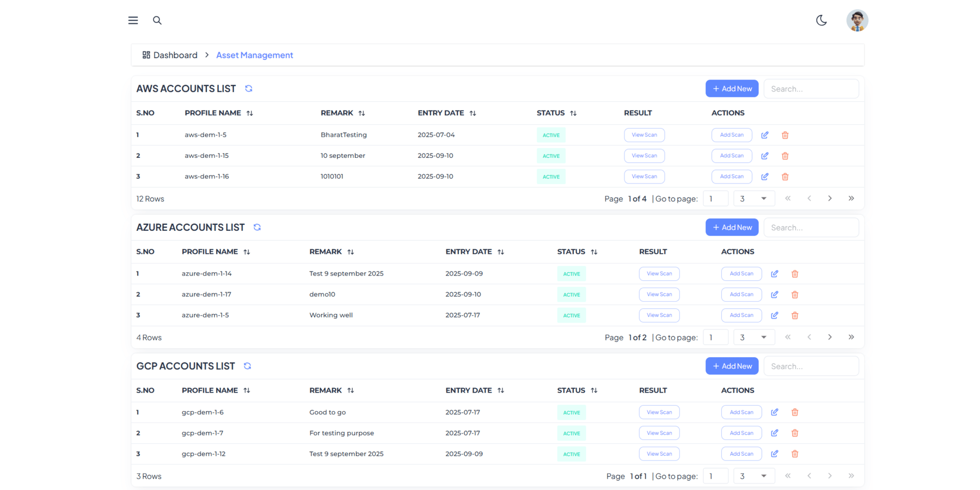The image size is (980, 490).
Task: Sort Azure table by Entry Date
Action: tap(500, 252)
